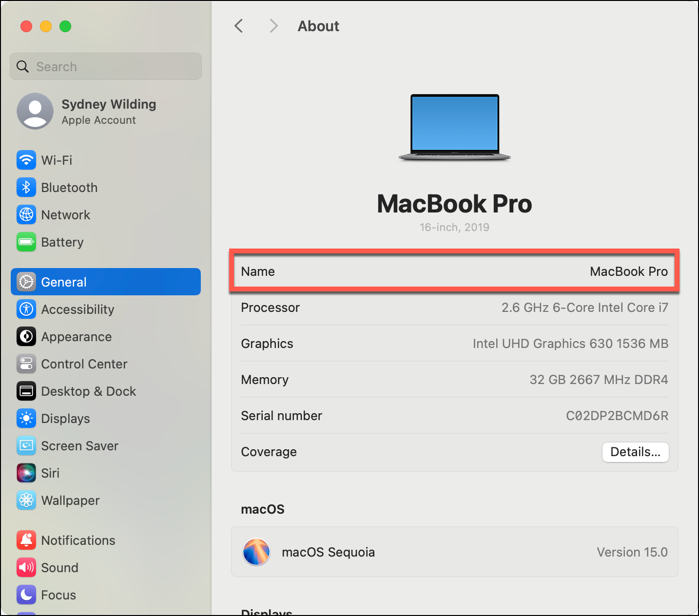Click the red close window button
This screenshot has height=616, width=699.
click(x=26, y=26)
